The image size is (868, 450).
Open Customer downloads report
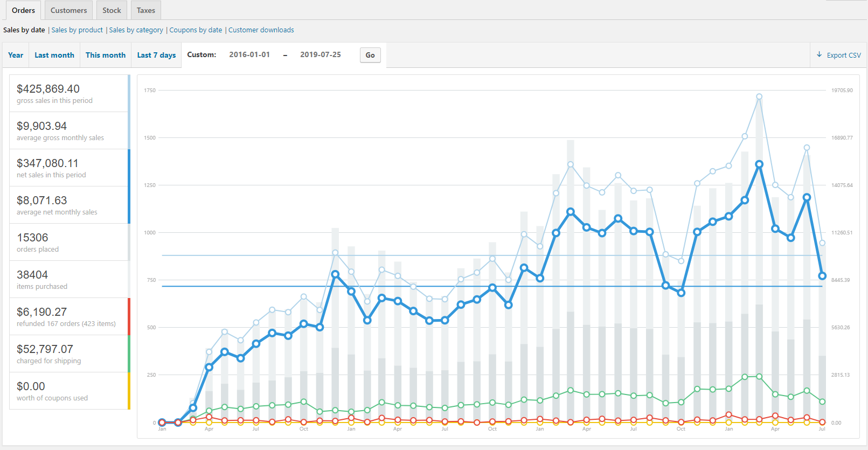coord(261,30)
